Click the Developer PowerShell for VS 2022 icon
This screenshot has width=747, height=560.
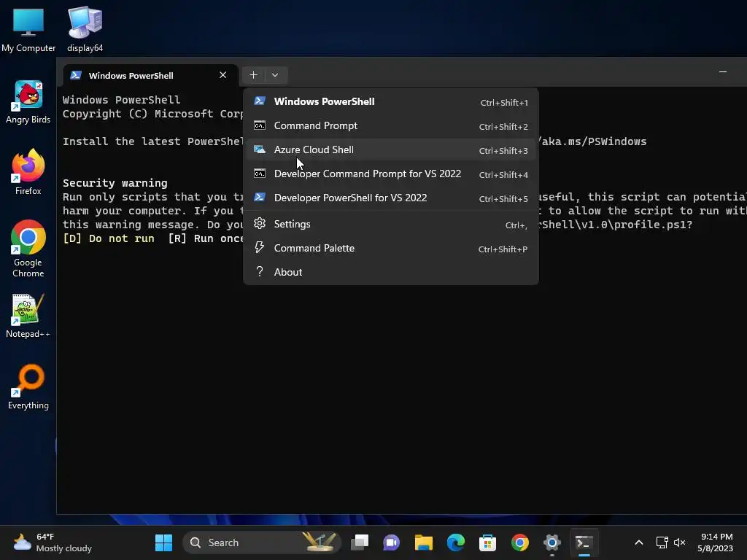coord(259,197)
